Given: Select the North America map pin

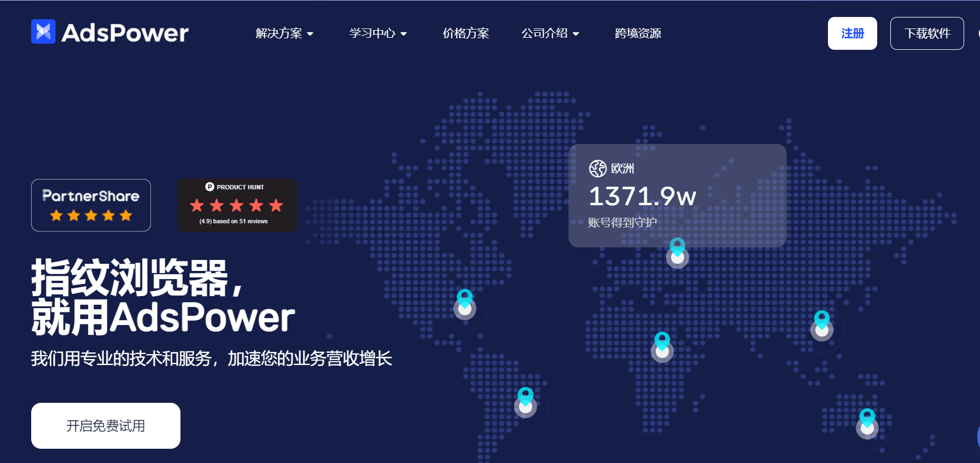Looking at the screenshot, I should [x=465, y=304].
